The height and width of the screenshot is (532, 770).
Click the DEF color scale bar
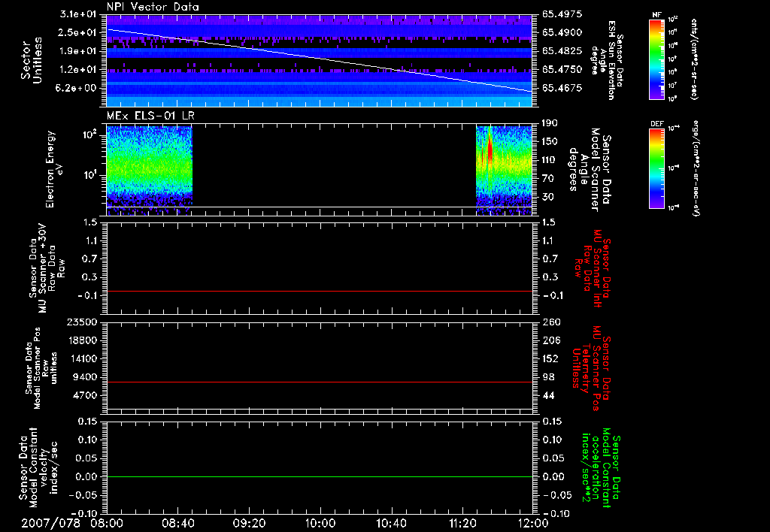(655, 169)
